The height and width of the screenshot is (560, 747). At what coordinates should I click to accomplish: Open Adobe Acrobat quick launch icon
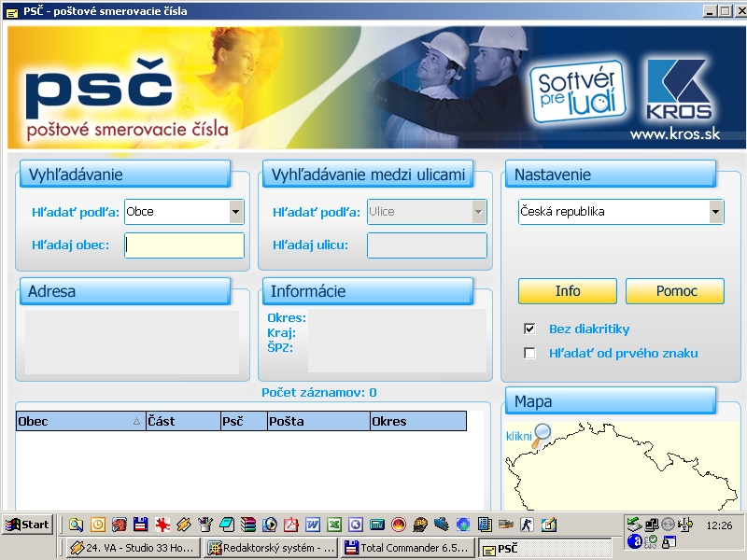[x=291, y=525]
